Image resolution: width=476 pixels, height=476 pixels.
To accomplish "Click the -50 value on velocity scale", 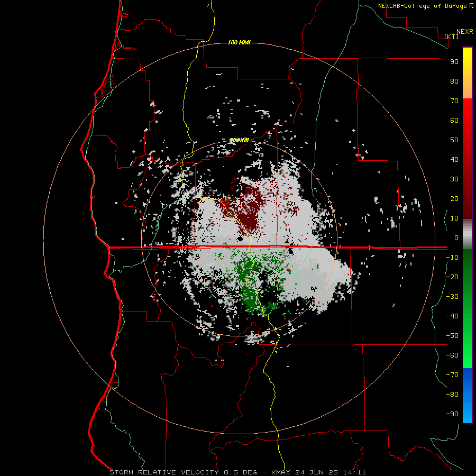I will pos(452,336).
